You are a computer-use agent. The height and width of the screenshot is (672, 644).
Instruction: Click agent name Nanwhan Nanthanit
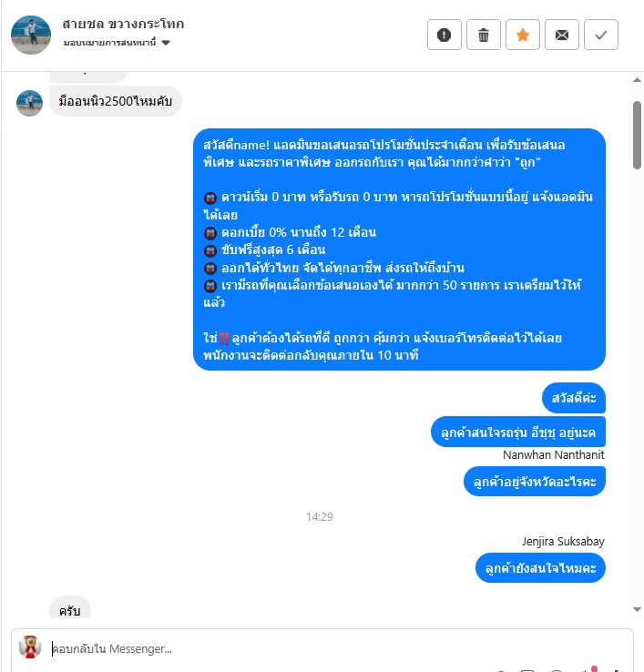click(x=554, y=454)
